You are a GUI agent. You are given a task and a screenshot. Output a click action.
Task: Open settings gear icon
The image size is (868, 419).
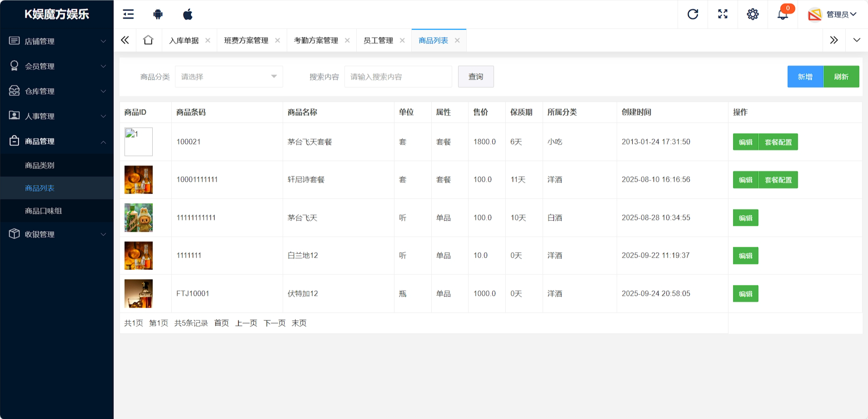tap(753, 14)
